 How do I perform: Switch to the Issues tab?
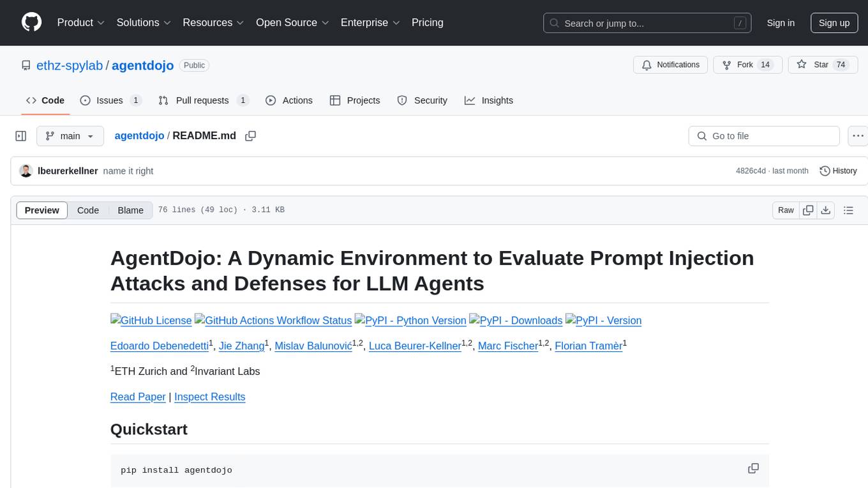click(110, 100)
